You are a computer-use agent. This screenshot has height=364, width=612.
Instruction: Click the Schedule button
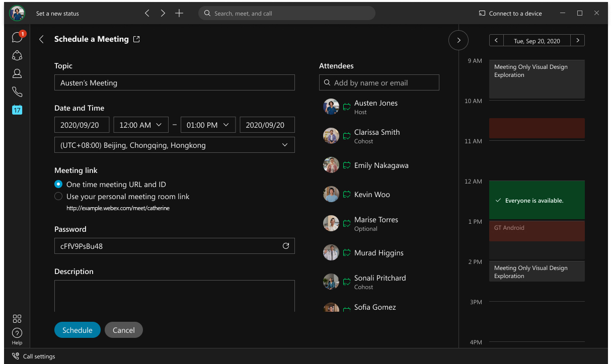pos(78,330)
